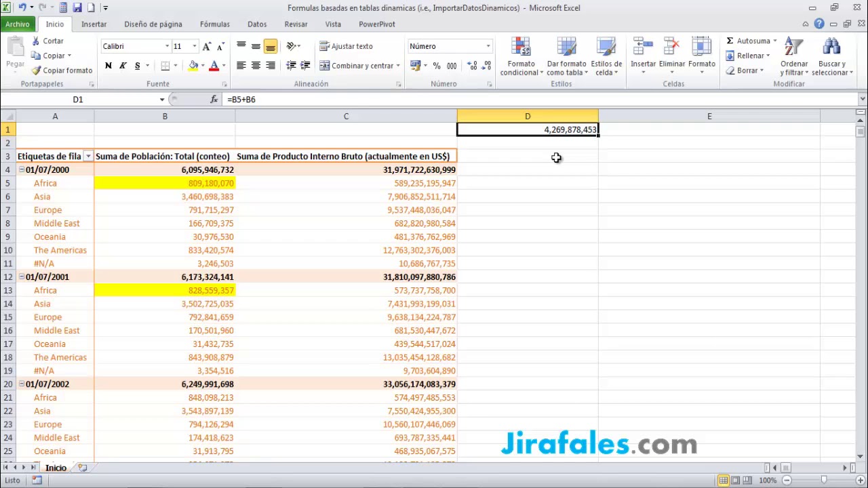This screenshot has height=488, width=868.
Task: Click the fill color bucket icon
Action: pyautogui.click(x=193, y=66)
